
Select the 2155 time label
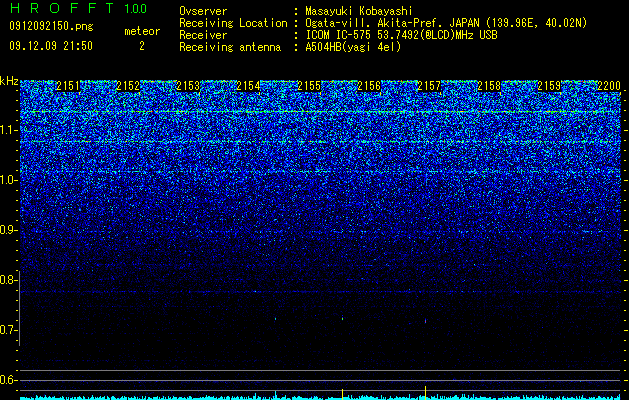[309, 86]
